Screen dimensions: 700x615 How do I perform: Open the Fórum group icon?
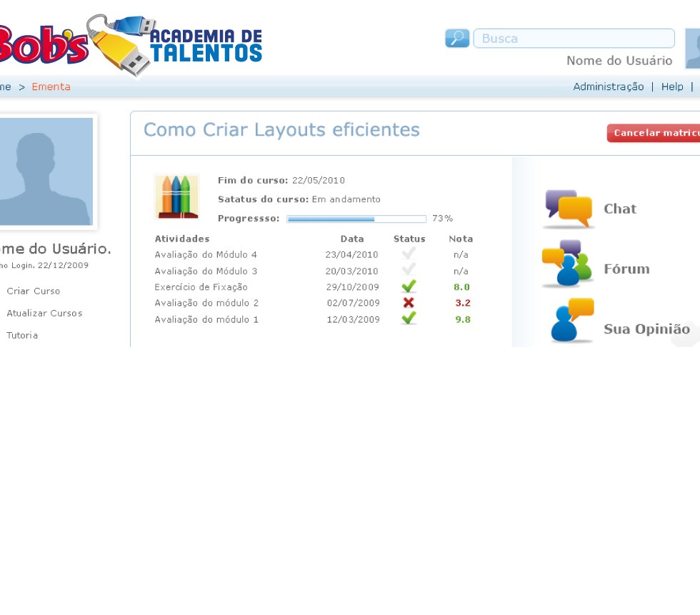(x=567, y=264)
